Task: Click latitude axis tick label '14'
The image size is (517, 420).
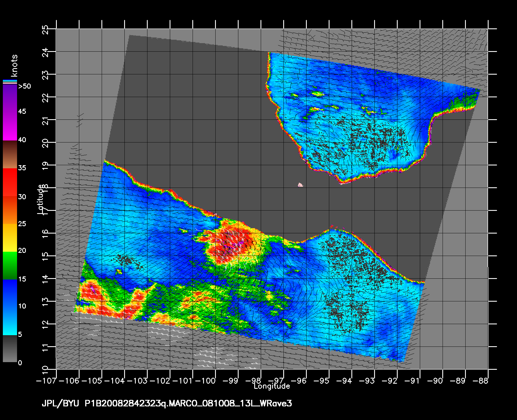Action: pyautogui.click(x=45, y=279)
